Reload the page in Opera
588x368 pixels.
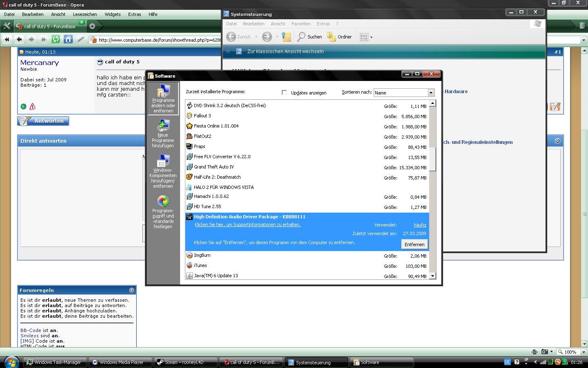[56, 40]
